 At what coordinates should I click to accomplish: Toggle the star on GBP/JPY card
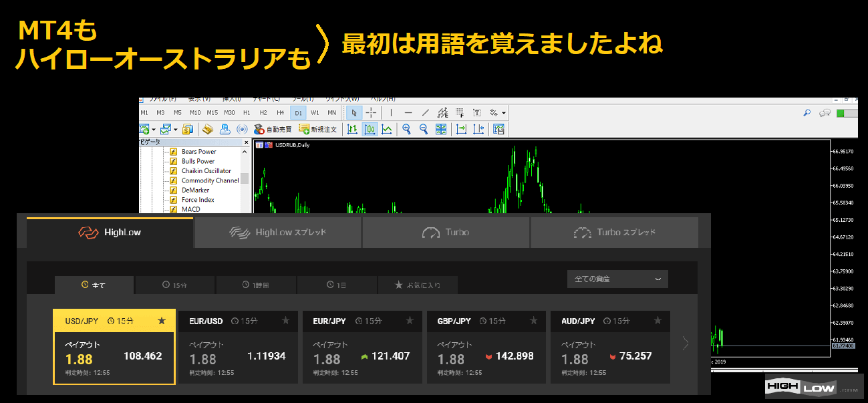point(534,321)
